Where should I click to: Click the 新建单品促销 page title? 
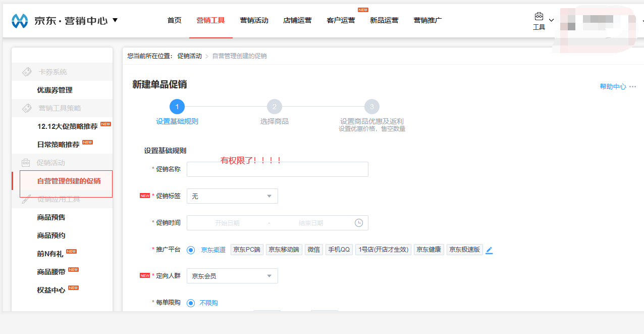click(159, 84)
